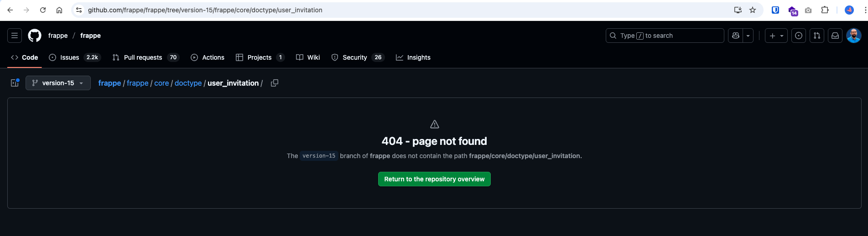Open the Copilot chat icon
The height and width of the screenshot is (236, 868).
pyautogui.click(x=735, y=36)
